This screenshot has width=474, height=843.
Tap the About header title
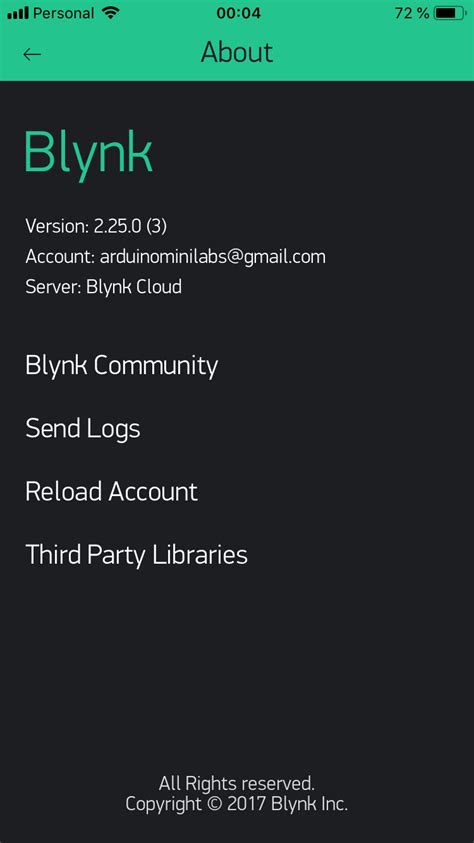[x=237, y=53]
